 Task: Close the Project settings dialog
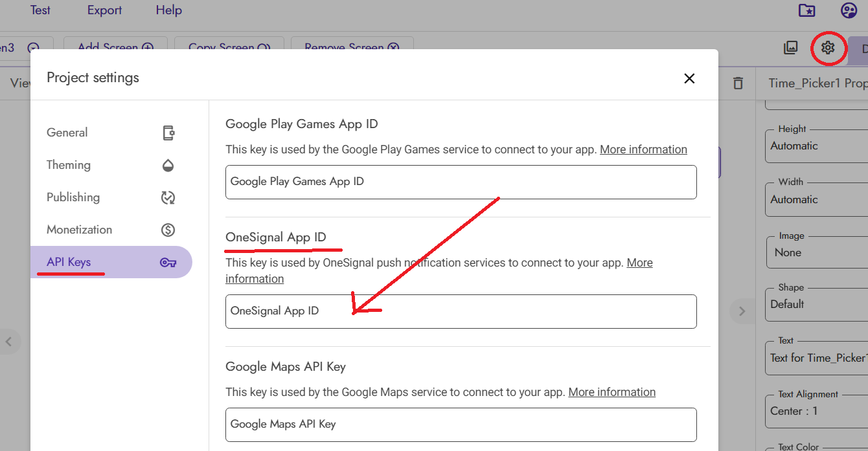pos(689,78)
